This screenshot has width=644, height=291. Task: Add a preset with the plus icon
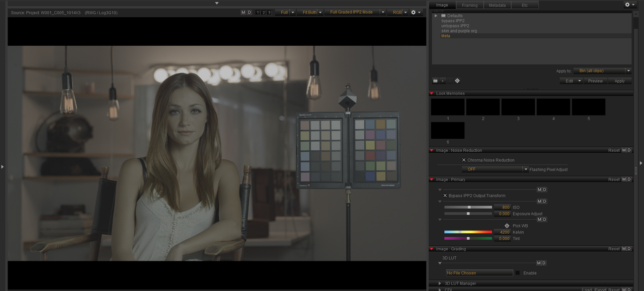(x=443, y=81)
